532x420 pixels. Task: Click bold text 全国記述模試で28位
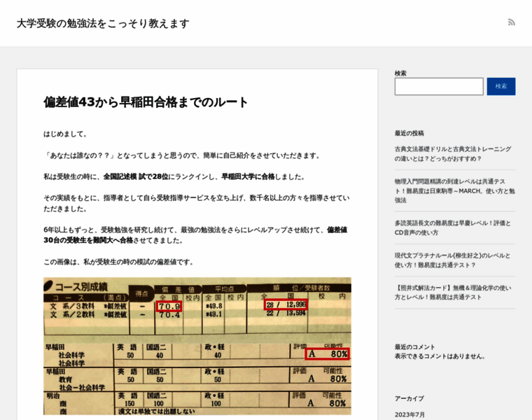click(x=136, y=177)
